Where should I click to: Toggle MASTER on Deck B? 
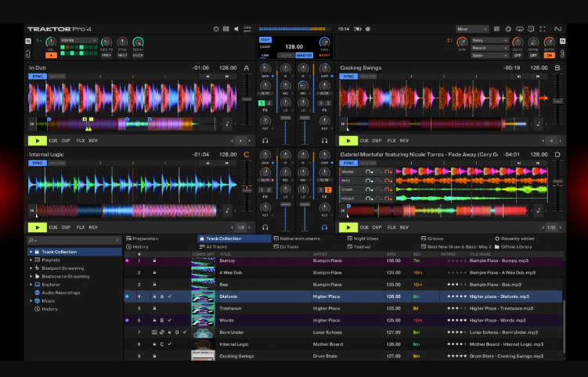(x=368, y=77)
